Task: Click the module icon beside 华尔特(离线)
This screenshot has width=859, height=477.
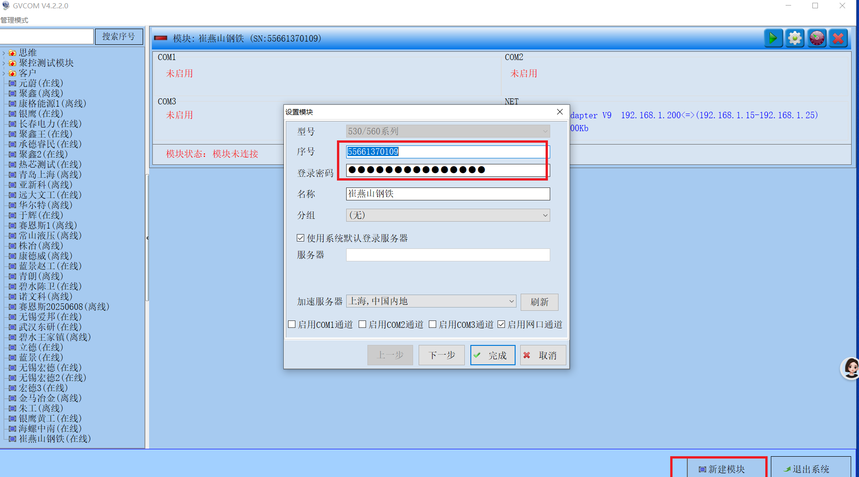Action: 12,205
